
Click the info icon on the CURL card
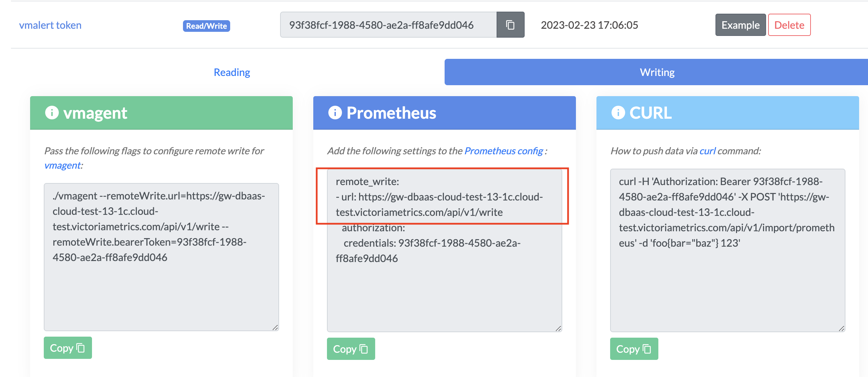tap(618, 113)
